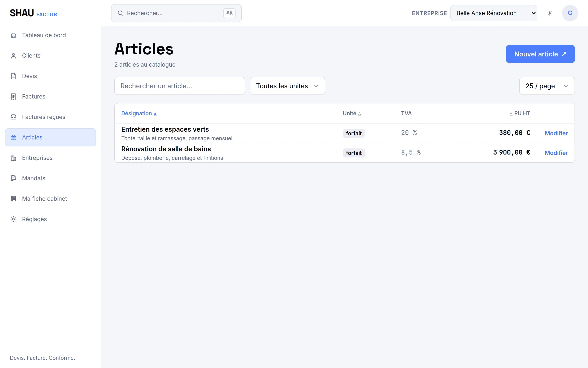The height and width of the screenshot is (368, 588).
Task: Open the 25 / page dropdown
Action: 547,86
